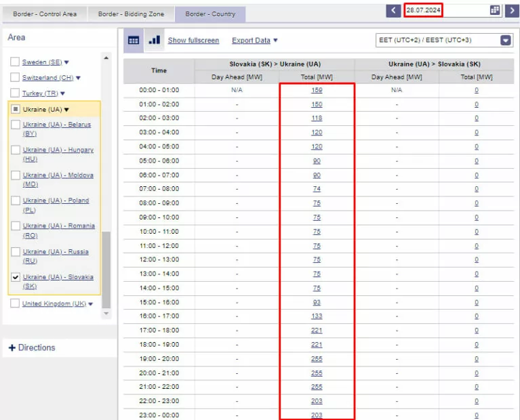Click Slovakia (SK) > Ukraine (UA) header

[275, 64]
